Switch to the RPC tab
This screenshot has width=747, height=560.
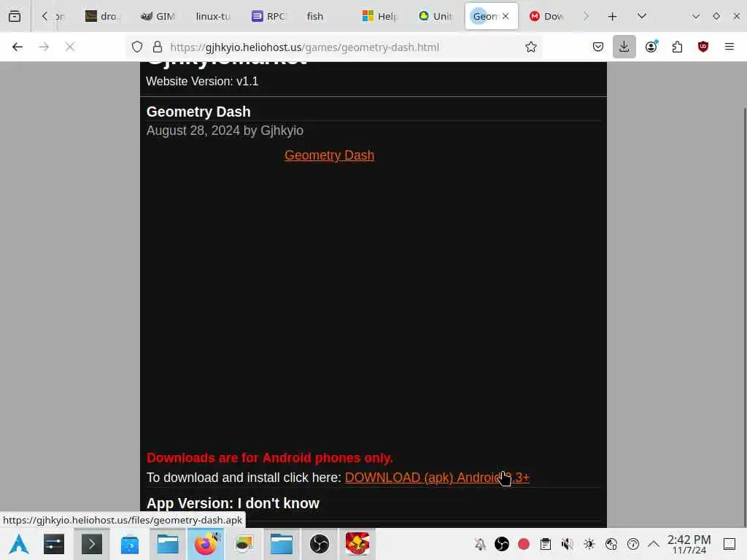click(268, 16)
